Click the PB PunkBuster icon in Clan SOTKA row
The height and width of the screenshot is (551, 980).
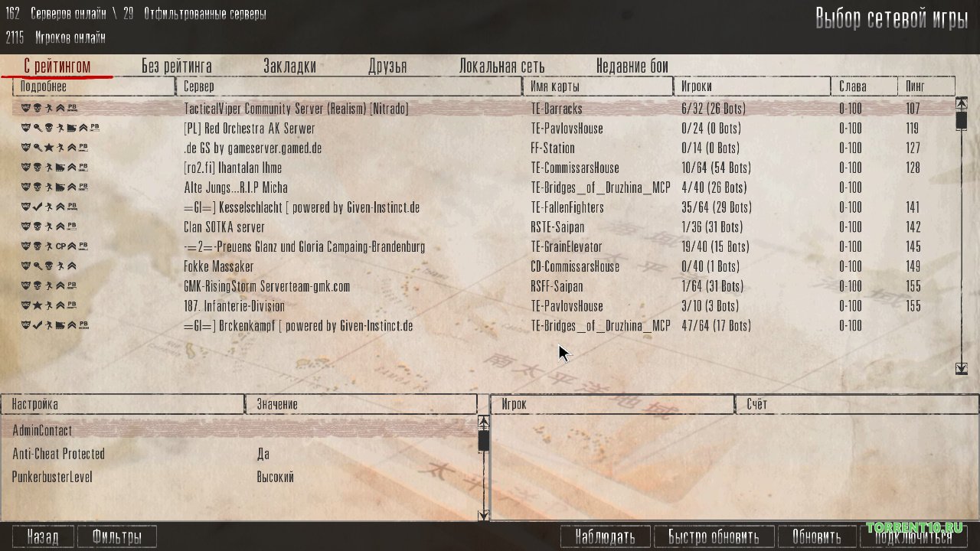72,227
